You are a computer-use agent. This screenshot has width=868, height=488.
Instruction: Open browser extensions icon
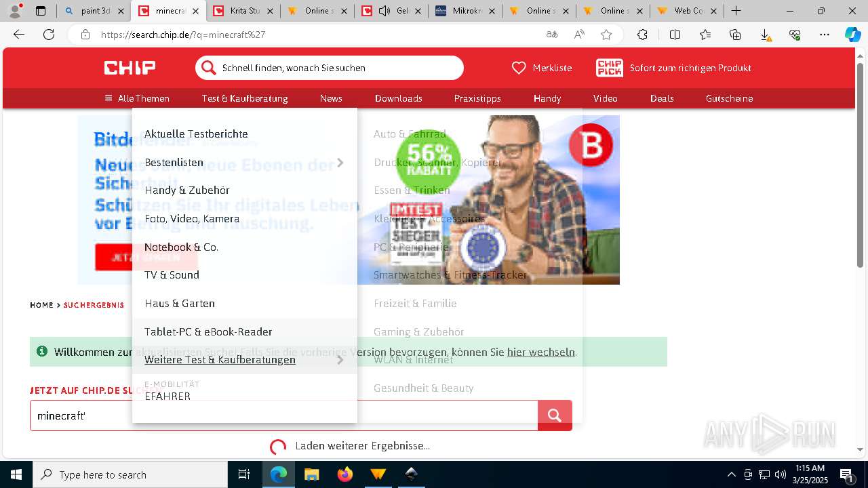642,35
